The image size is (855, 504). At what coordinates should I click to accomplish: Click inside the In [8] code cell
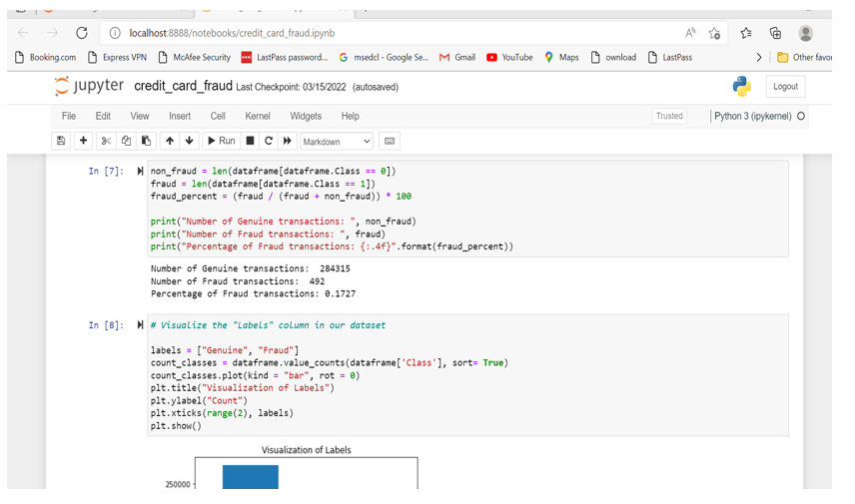click(x=467, y=375)
